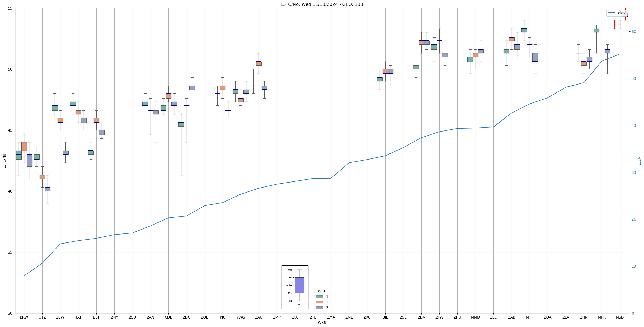Click the ZAN station tick label

151,317
